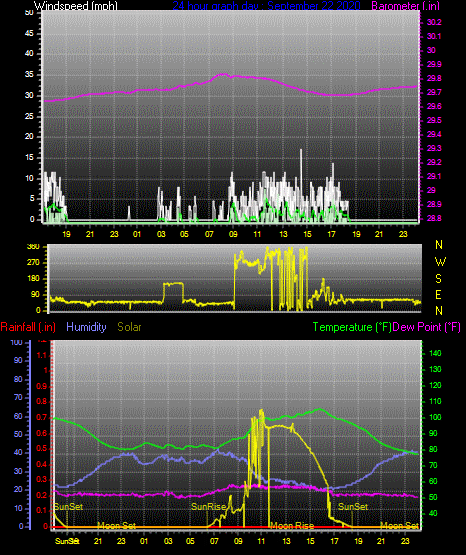Image resolution: width=466 pixels, height=555 pixels.
Task: Click the '25' windspeed scale value
Action: [29, 116]
